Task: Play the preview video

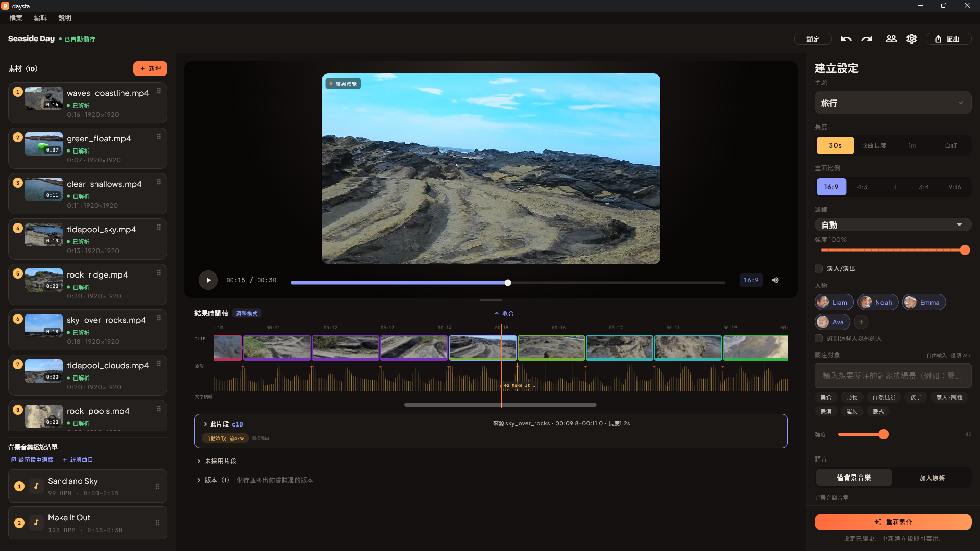Action: (208, 280)
